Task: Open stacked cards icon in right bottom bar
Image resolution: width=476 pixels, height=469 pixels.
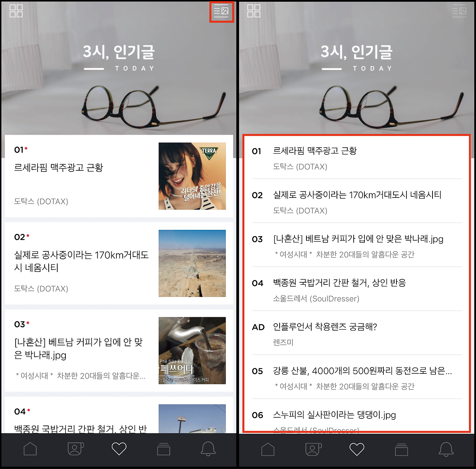Action: pos(401,449)
